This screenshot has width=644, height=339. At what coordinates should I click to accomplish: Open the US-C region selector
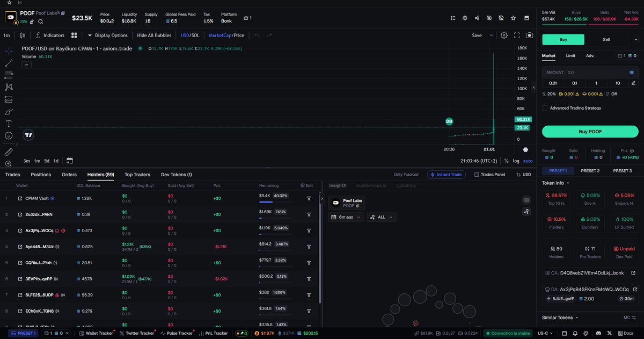544,333
